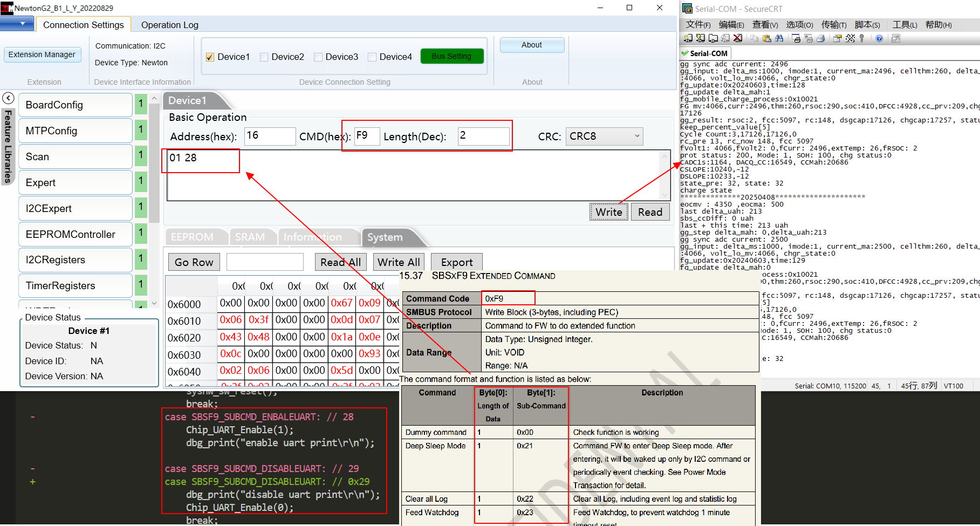Click the Public Key icon in SecureCRT
Viewport: 980px width, 526px height.
pos(862,38)
